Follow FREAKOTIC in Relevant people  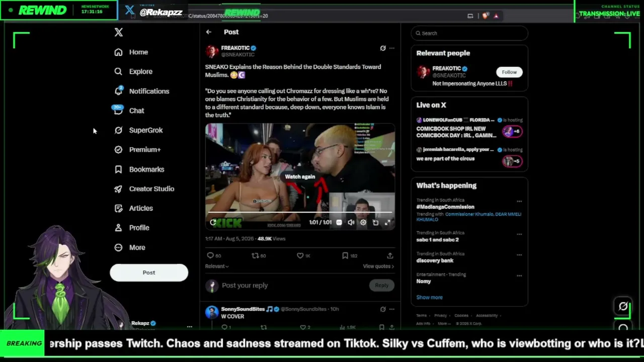pos(509,72)
